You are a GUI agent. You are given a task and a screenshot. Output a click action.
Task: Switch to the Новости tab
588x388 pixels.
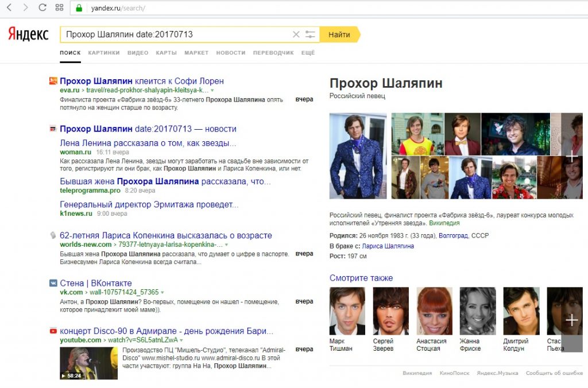coord(230,53)
